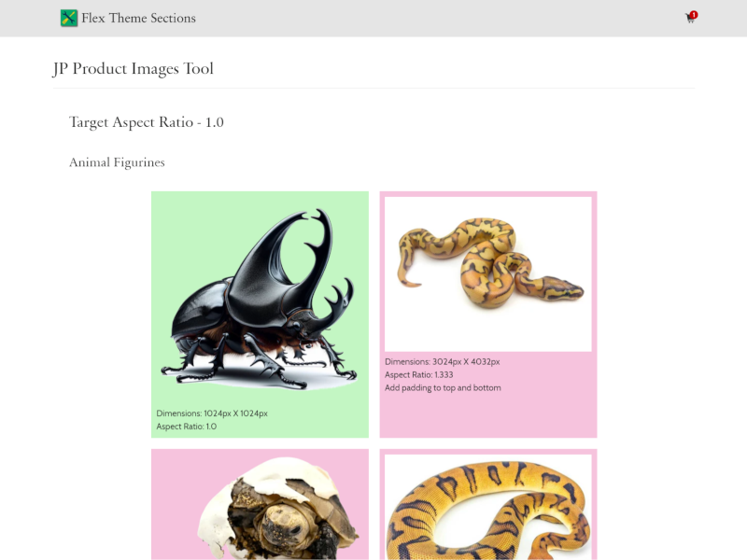Image resolution: width=747 pixels, height=560 pixels.
Task: Click Add padding to top and bottom
Action: click(443, 387)
